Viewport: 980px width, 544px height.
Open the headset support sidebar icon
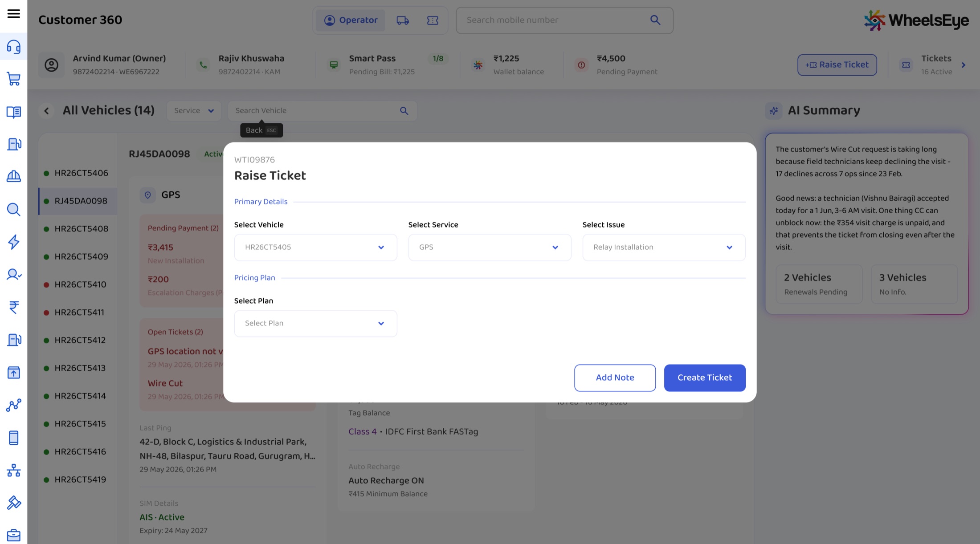point(13,46)
